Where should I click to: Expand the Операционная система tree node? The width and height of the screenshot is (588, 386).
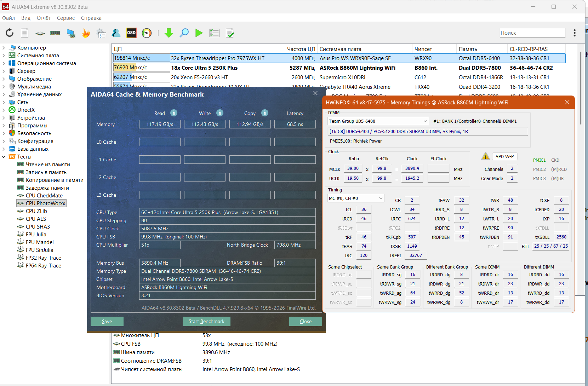(4, 63)
